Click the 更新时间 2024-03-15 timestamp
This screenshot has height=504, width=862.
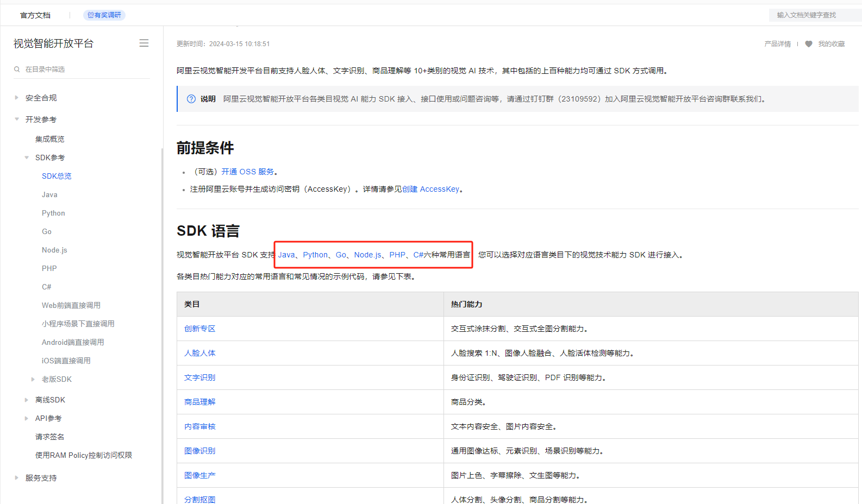click(223, 44)
